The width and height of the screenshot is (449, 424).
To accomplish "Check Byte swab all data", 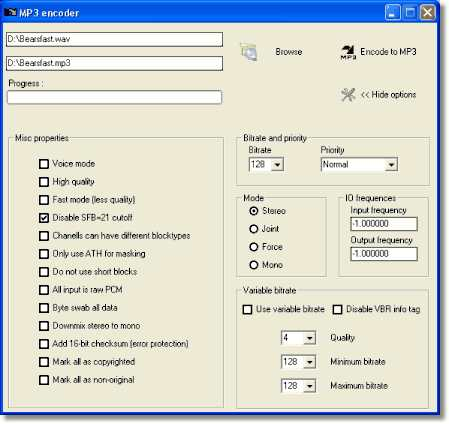I will pyautogui.click(x=44, y=308).
